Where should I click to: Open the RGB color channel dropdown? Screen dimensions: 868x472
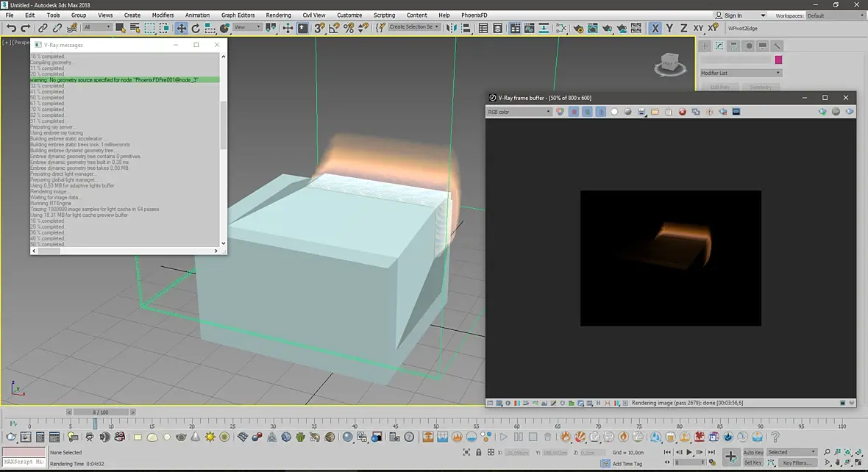[x=519, y=112]
